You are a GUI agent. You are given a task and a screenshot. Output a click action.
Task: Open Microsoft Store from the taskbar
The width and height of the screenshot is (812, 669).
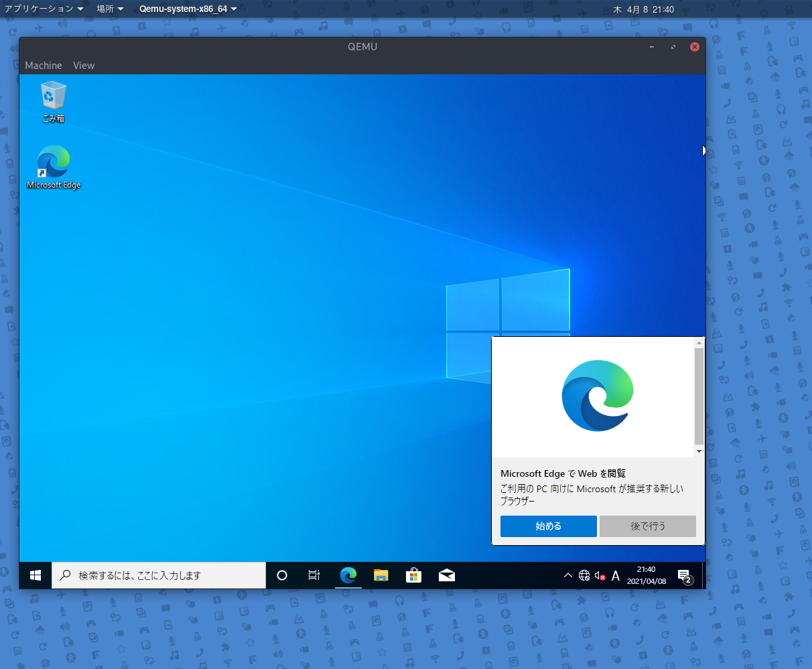point(414,575)
